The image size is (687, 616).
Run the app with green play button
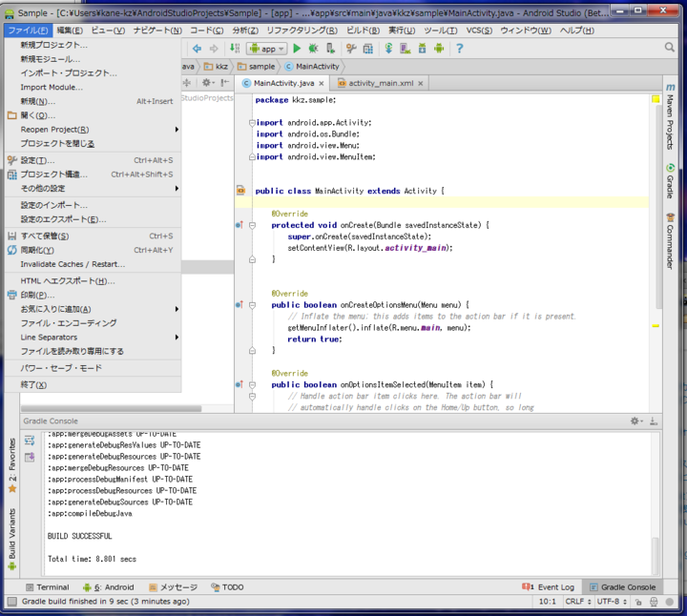pyautogui.click(x=297, y=49)
